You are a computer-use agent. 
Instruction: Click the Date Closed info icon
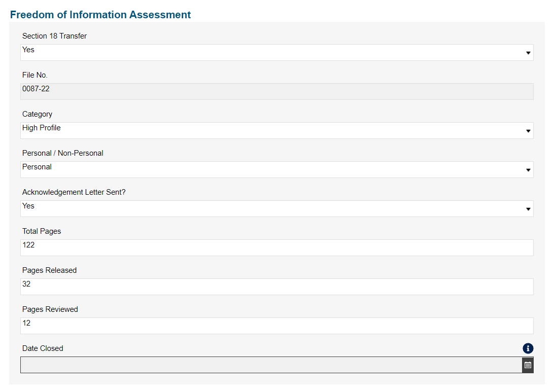(x=528, y=348)
